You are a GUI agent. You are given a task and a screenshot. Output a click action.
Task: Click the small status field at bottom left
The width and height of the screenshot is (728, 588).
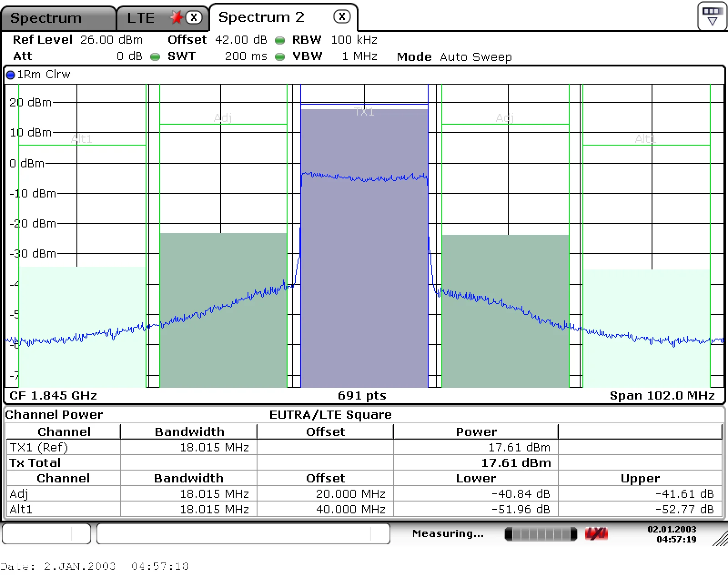[x=46, y=533]
